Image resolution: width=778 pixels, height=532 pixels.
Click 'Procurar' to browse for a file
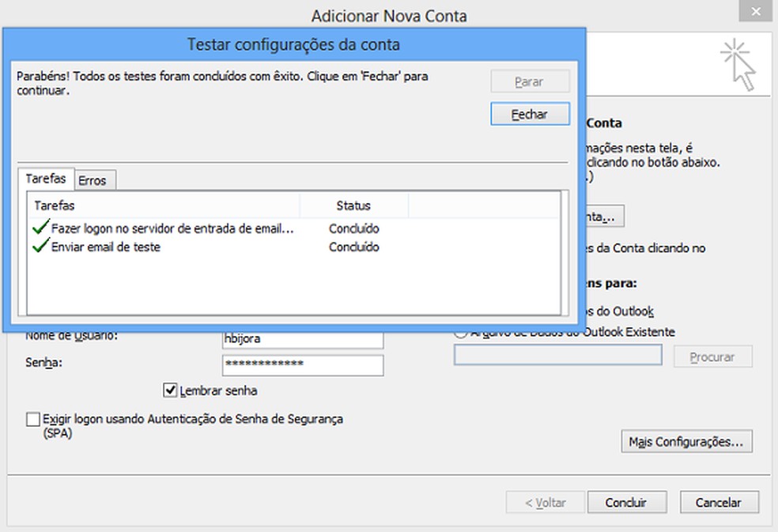coord(711,356)
